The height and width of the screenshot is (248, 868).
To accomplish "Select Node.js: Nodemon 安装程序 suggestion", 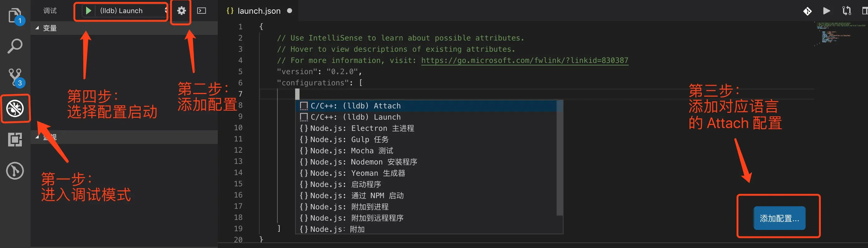I will [x=426, y=162].
